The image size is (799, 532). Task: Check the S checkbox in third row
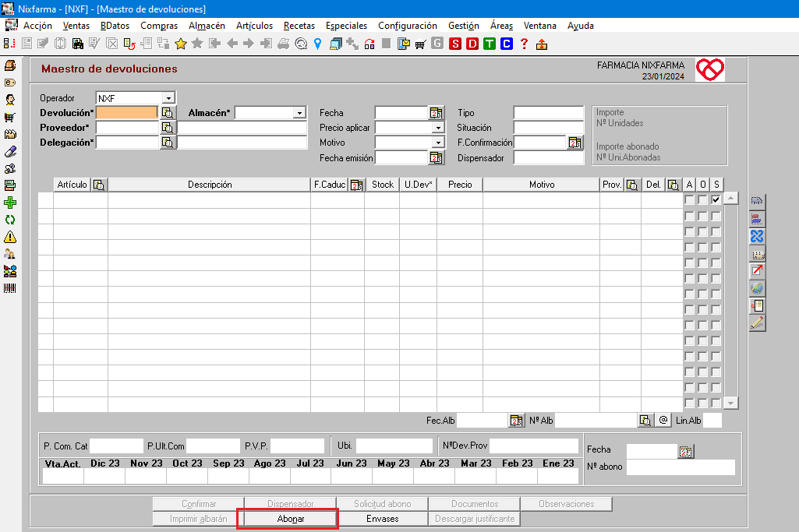[716, 231]
